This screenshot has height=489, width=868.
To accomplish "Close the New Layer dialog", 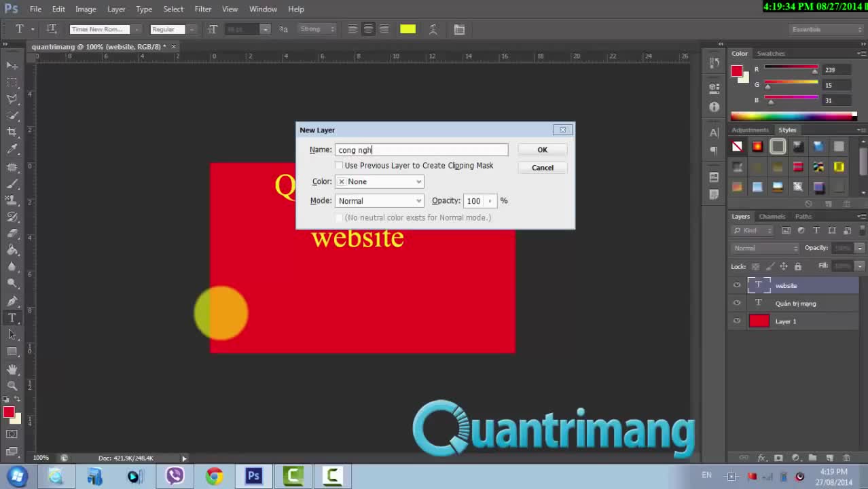I will tap(562, 130).
